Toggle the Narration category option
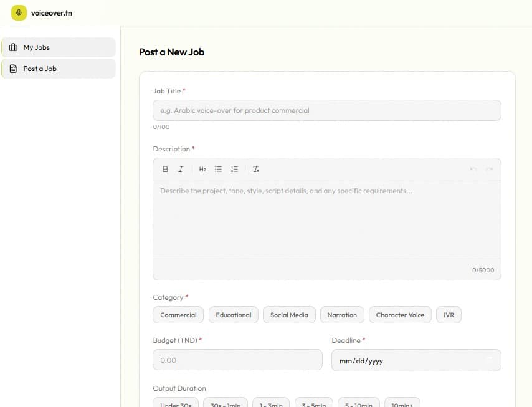Screen dimensions: 532x407 click(x=342, y=315)
